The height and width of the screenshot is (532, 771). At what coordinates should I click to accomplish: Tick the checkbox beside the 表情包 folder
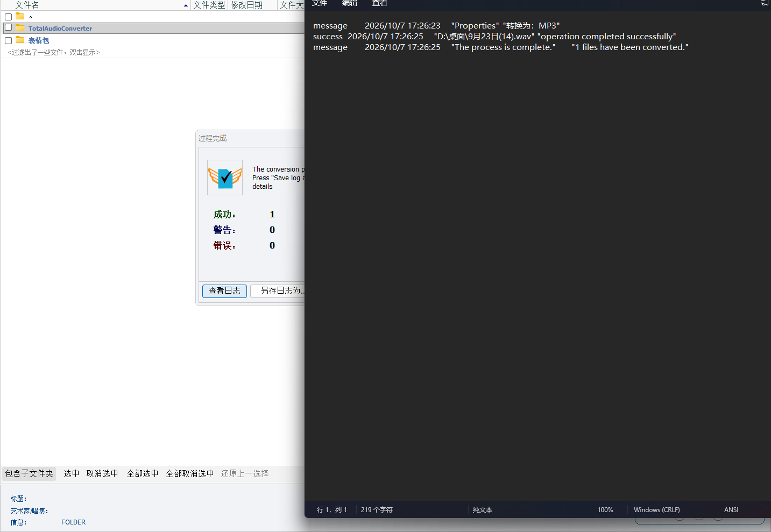coord(8,40)
